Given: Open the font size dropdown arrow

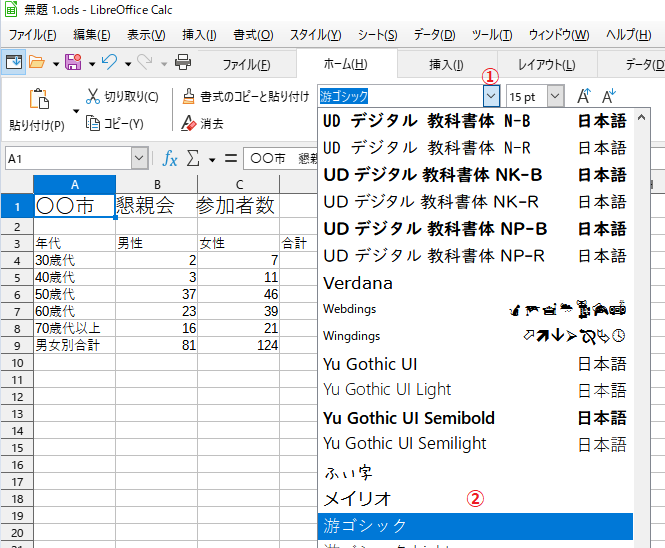Looking at the screenshot, I should (x=555, y=96).
